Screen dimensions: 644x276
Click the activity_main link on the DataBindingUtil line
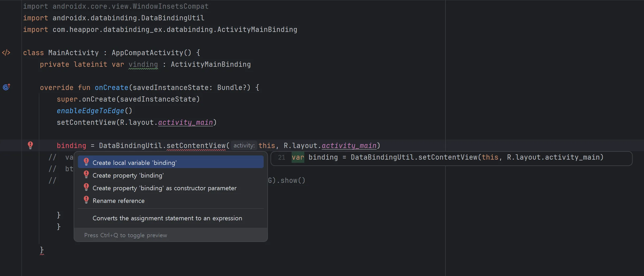(x=349, y=146)
